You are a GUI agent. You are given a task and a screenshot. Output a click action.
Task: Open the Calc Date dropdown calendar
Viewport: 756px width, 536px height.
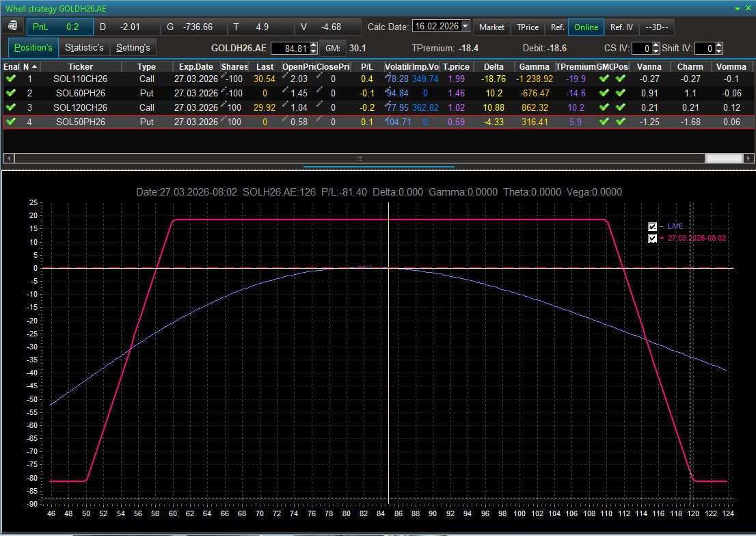[465, 27]
